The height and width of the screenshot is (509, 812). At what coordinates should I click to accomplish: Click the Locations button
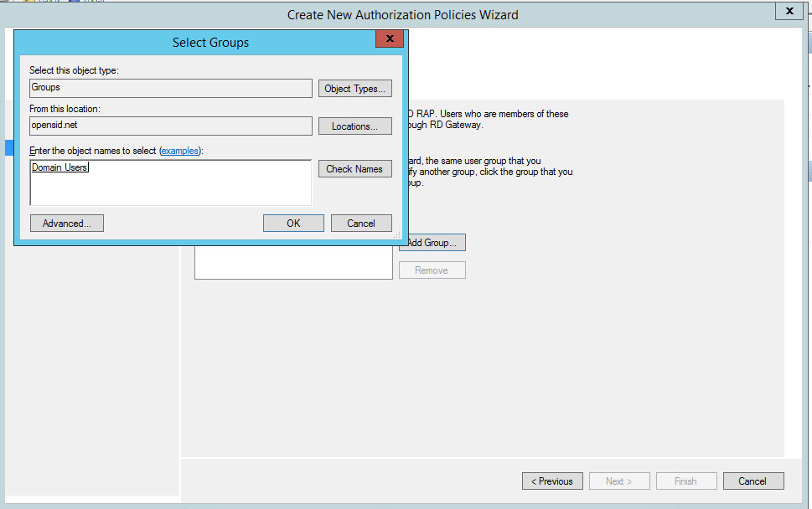[354, 126]
